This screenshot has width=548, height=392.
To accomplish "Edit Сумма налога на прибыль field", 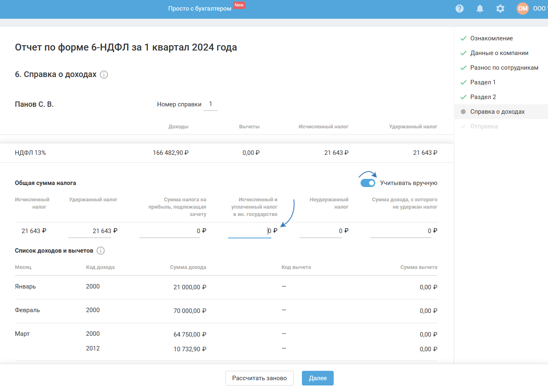I will coord(169,231).
